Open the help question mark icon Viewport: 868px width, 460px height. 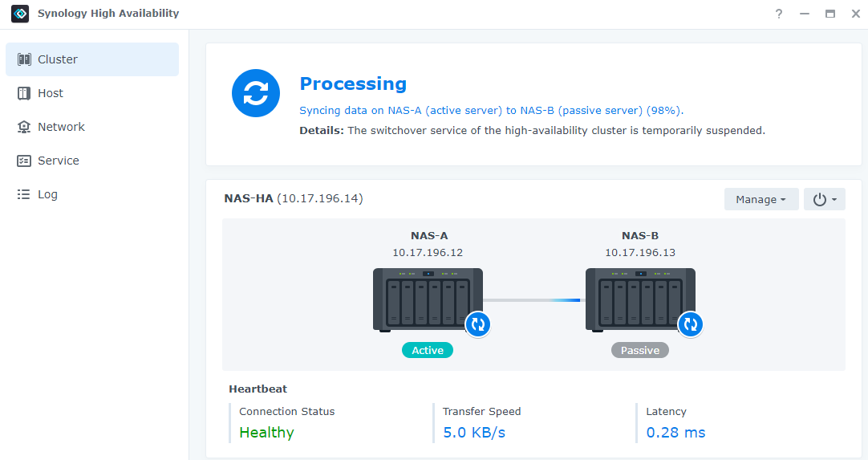coord(778,14)
